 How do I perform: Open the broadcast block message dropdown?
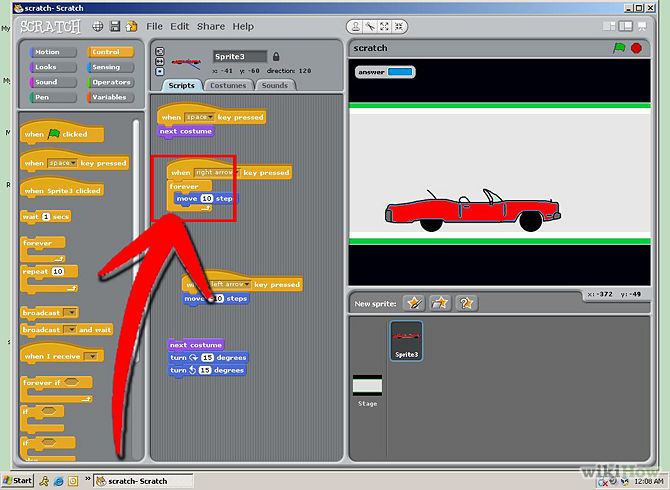(x=70, y=313)
